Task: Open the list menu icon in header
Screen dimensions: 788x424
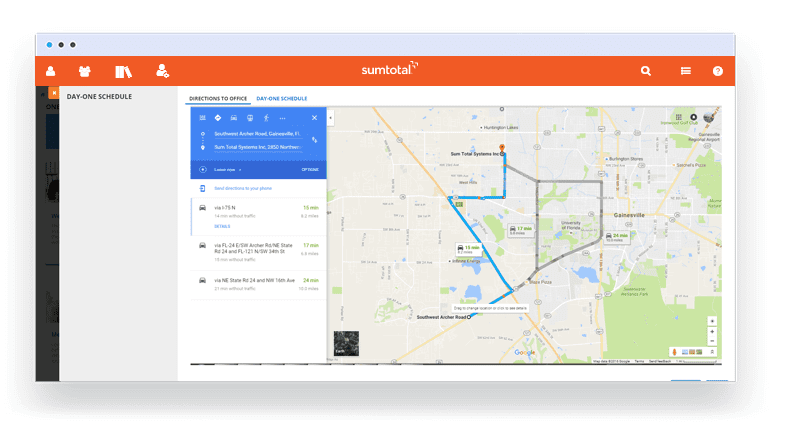Action: (x=685, y=71)
